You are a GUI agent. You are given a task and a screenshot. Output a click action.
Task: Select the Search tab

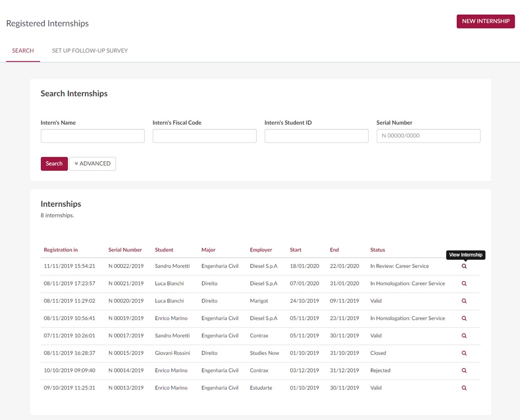pyautogui.click(x=23, y=51)
